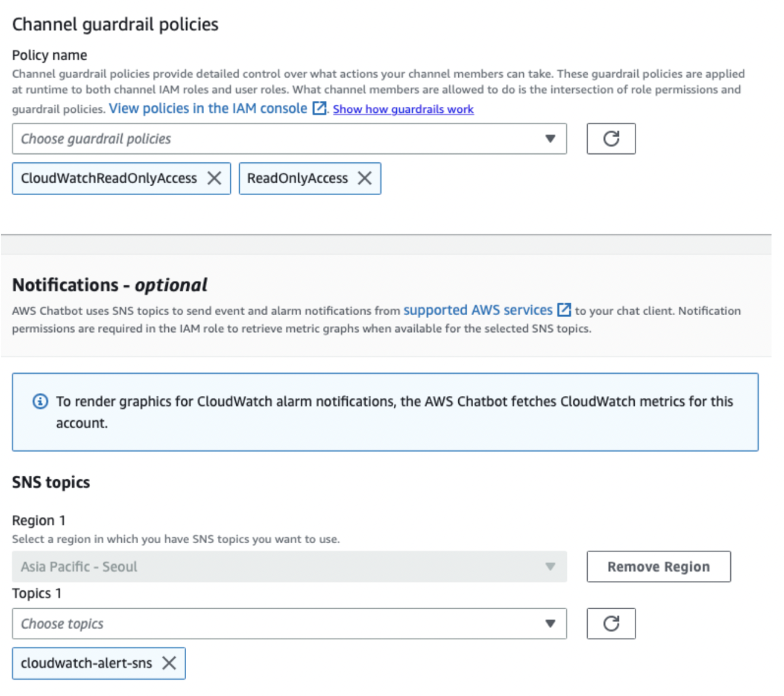
Task: Select the CloudWatchReadOnlyAccess policy tag
Action: tap(109, 178)
